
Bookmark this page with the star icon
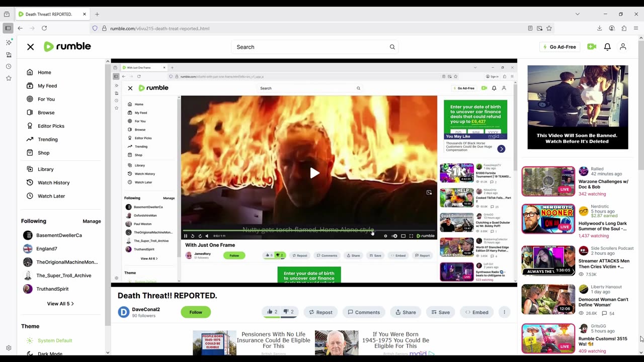pos(549,28)
